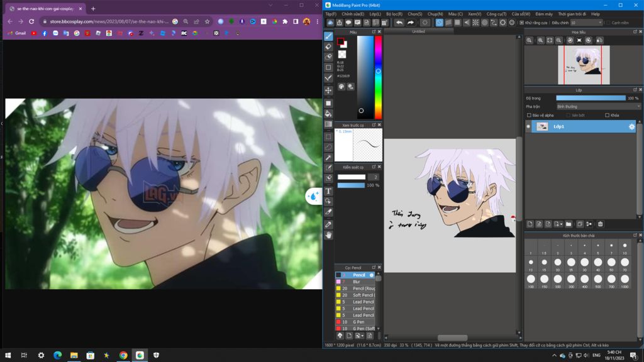Select the Magic Wand tool

click(328, 158)
